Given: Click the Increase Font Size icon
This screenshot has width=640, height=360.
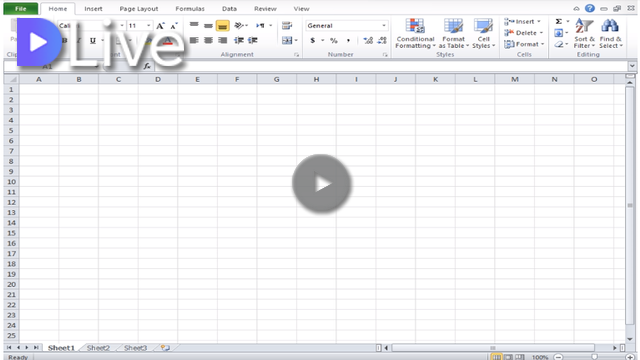Looking at the screenshot, I should pyautogui.click(x=160, y=26).
